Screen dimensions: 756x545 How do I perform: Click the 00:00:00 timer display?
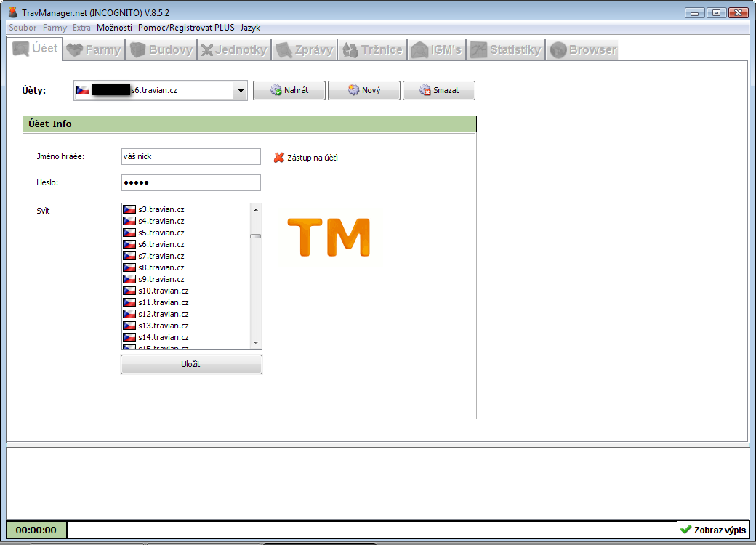click(36, 530)
